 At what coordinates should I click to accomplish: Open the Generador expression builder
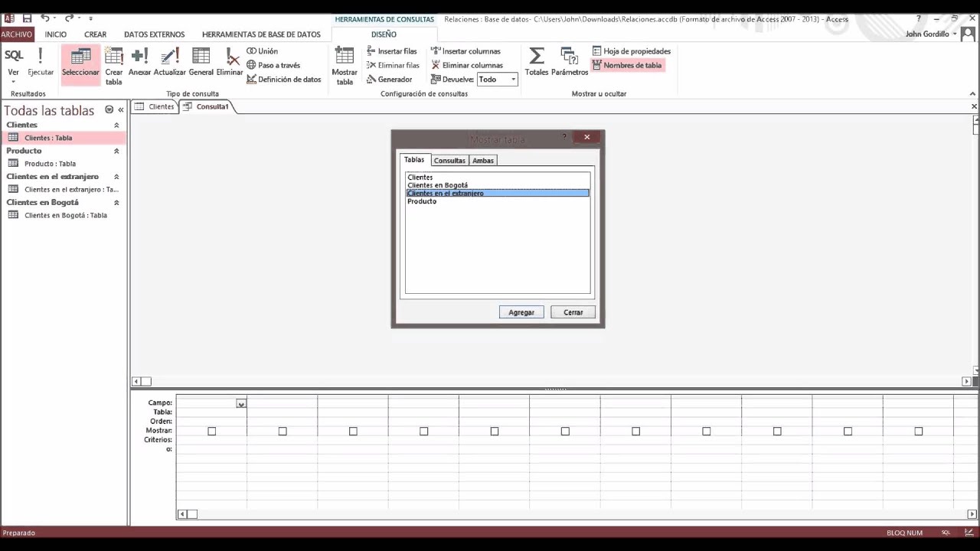pyautogui.click(x=389, y=79)
